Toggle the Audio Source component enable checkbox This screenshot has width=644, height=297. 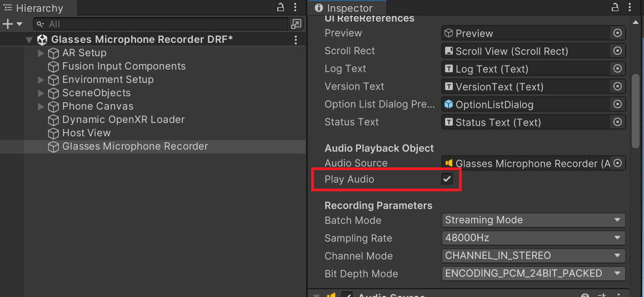347,295
